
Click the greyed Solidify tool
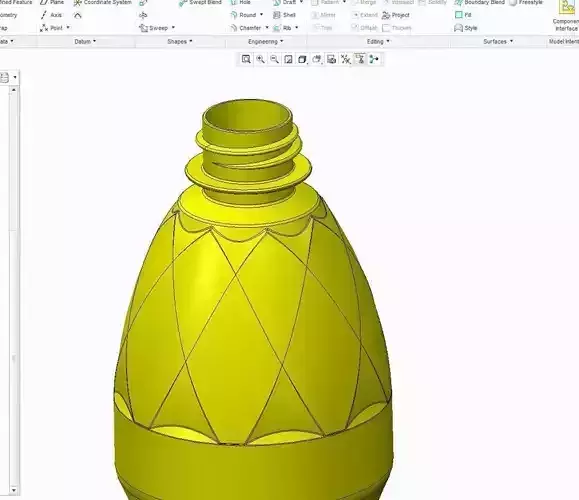433,2
